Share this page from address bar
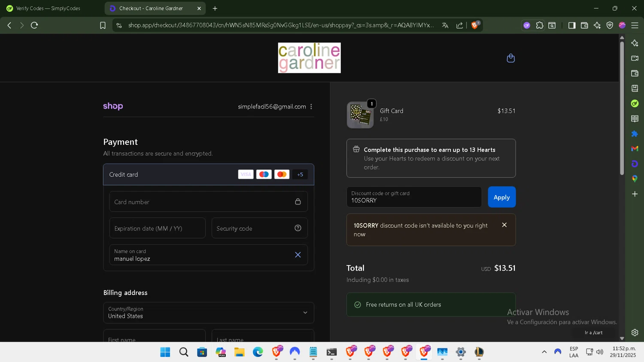The image size is (644, 362). tap(459, 25)
